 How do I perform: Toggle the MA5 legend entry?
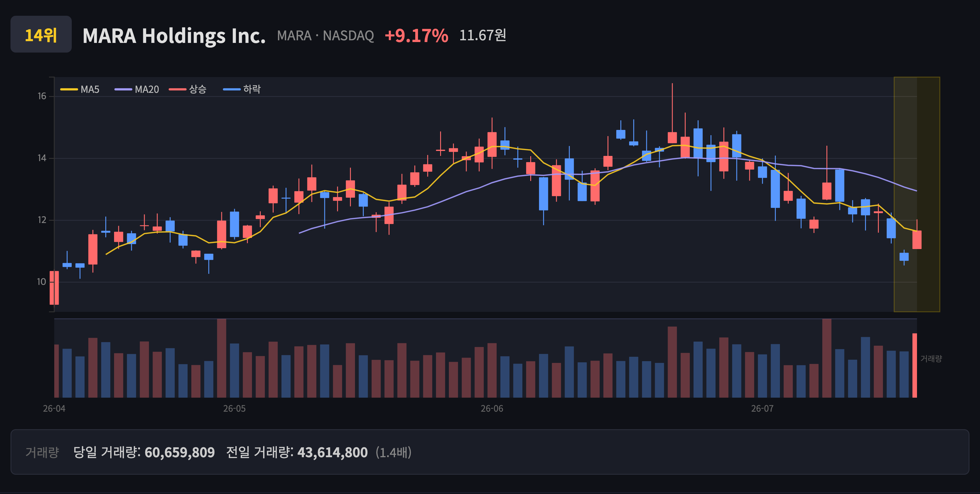80,89
